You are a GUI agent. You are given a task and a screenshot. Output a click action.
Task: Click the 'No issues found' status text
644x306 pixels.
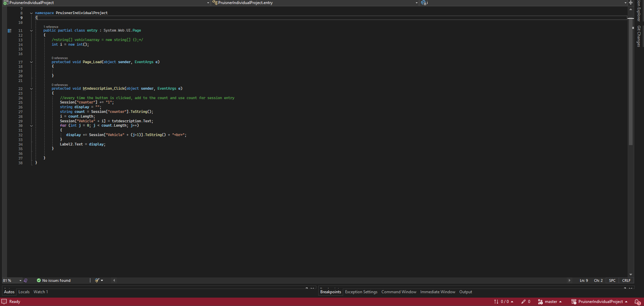56,280
